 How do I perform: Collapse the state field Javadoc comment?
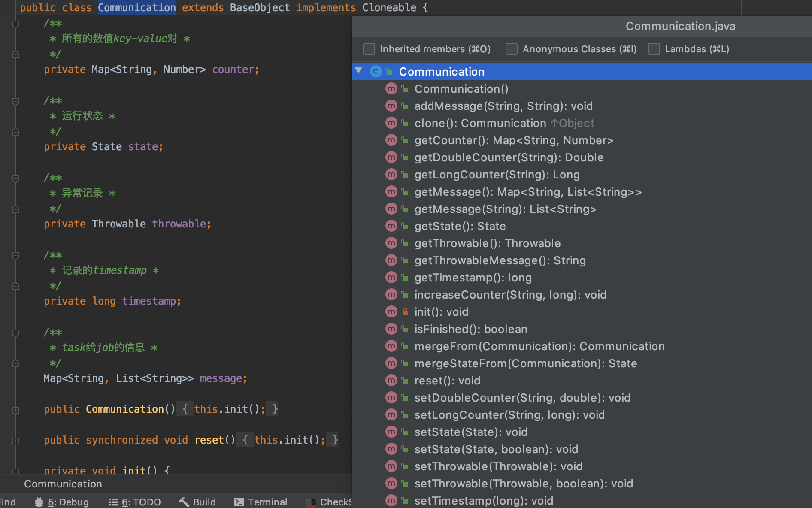pyautogui.click(x=15, y=101)
